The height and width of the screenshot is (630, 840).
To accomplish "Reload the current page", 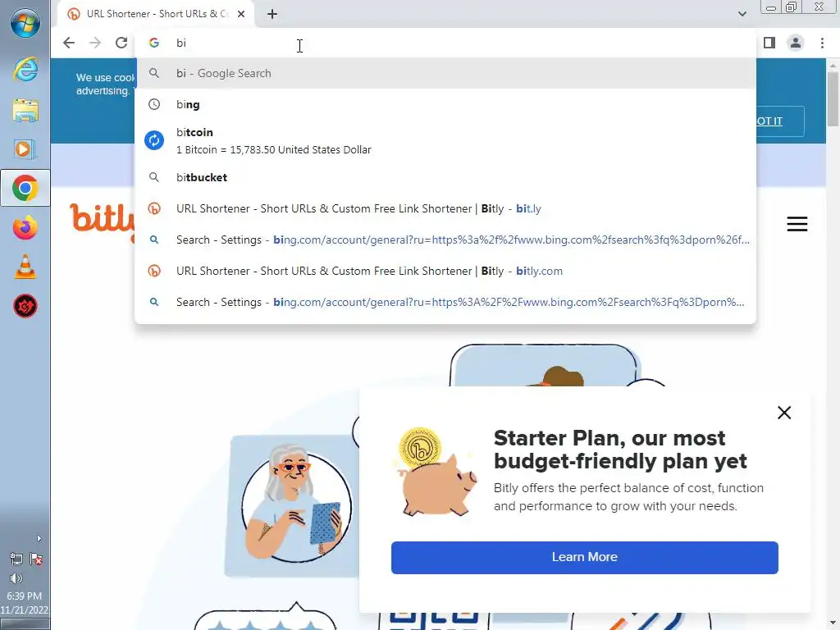I will tap(121, 43).
